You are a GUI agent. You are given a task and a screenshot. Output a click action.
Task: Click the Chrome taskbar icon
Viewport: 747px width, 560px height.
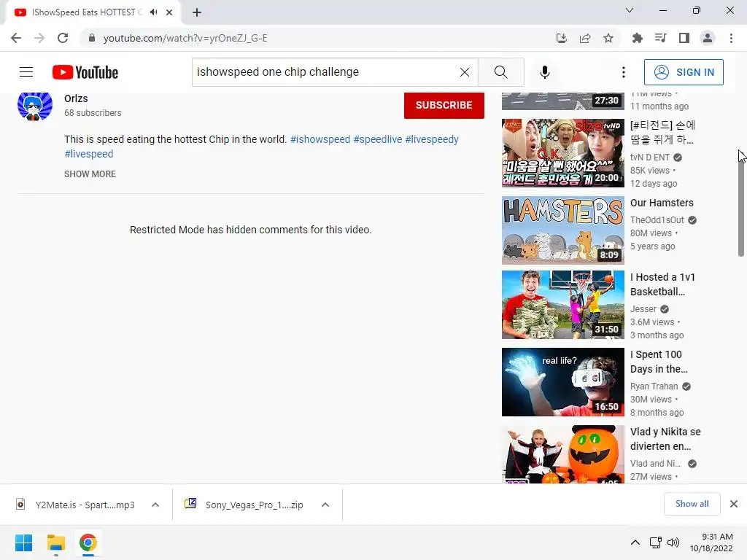point(88,542)
